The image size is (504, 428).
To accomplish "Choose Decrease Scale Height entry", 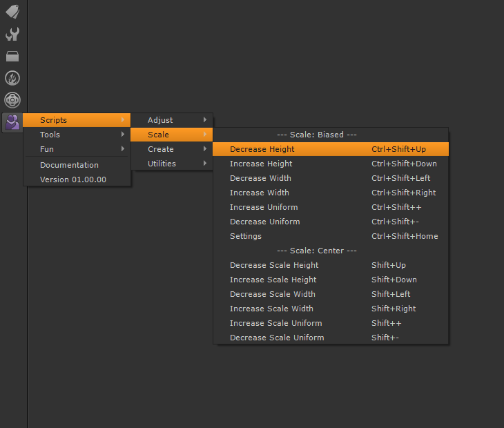I will [331, 265].
